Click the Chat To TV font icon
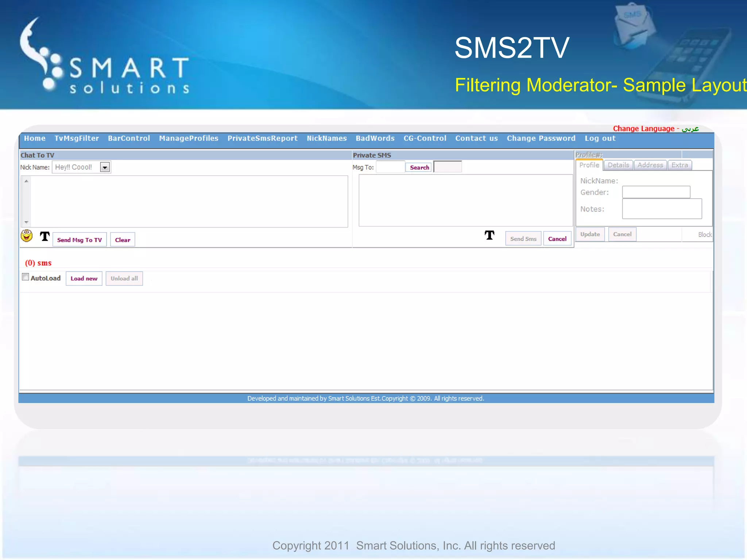Screen dimensions: 747x560 point(44,237)
